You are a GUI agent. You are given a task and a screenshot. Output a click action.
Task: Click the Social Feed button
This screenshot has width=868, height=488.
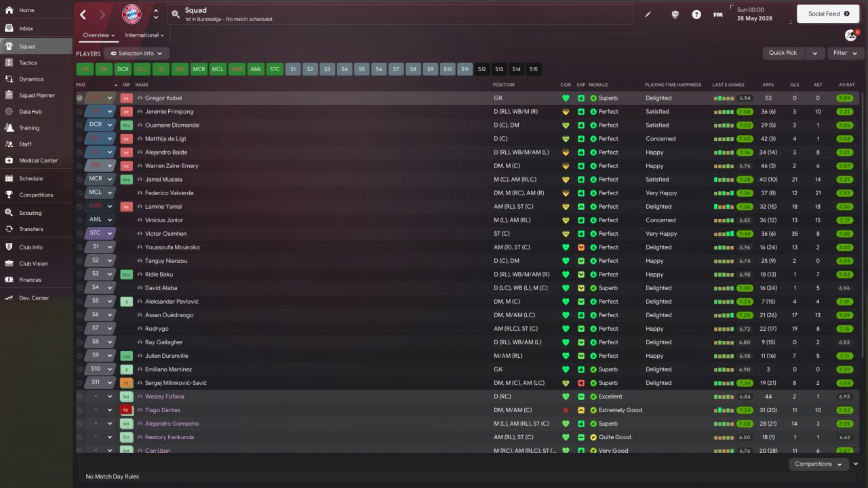(x=828, y=14)
